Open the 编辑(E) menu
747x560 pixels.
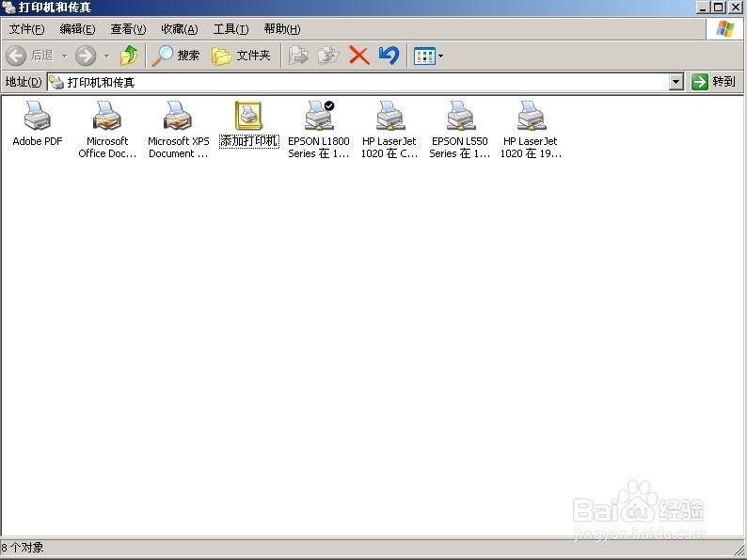coord(77,29)
